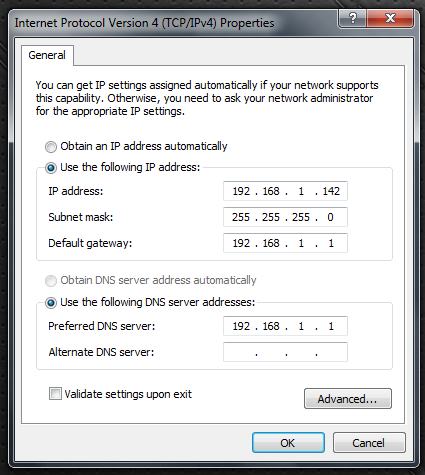Open Advanced settings
425x475 pixels.
[348, 399]
